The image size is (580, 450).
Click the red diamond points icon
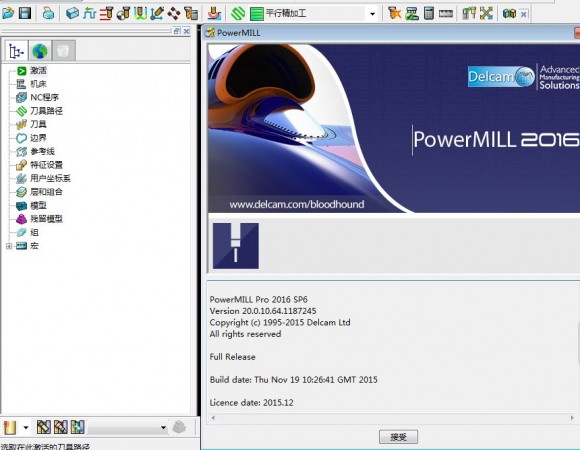[x=174, y=14]
